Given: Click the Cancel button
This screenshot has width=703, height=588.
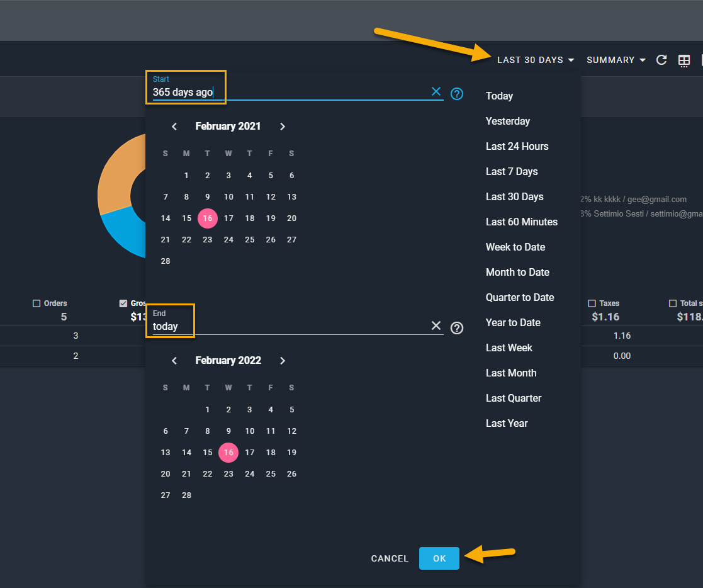Looking at the screenshot, I should click(390, 558).
